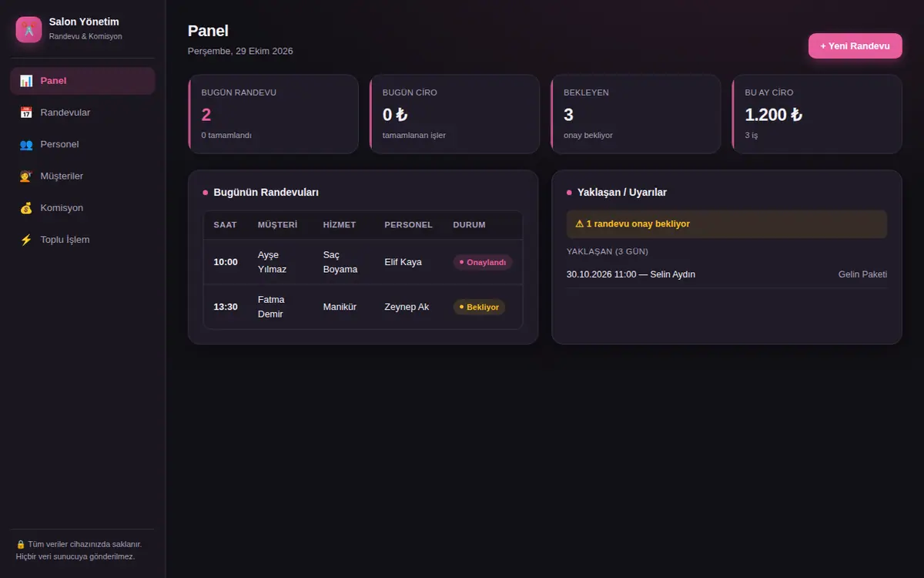The width and height of the screenshot is (924, 578).
Task: Click the Bugünün Randevuları heading
Action: coord(266,192)
